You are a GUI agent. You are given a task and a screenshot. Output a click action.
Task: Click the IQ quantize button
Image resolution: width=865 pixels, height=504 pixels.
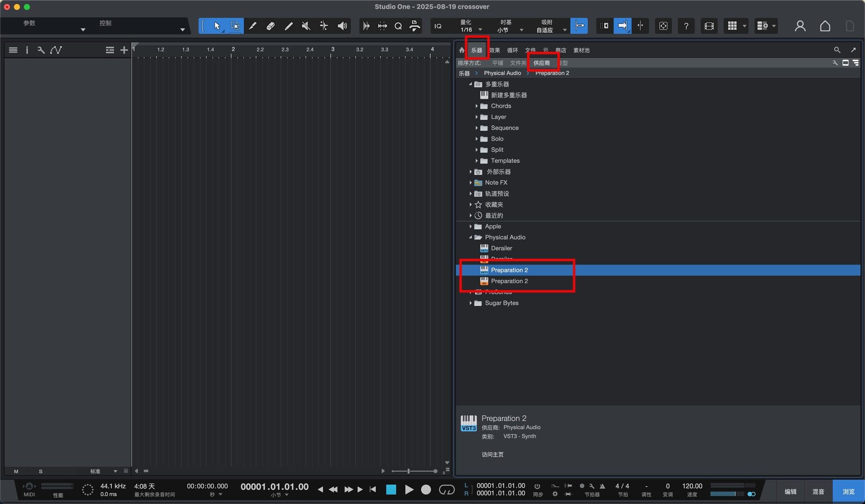click(438, 26)
